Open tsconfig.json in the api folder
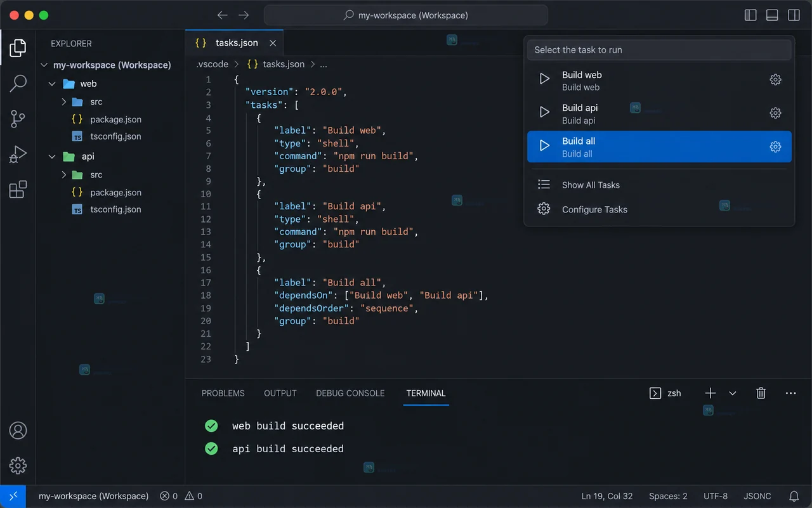This screenshot has height=508, width=812. (115, 209)
